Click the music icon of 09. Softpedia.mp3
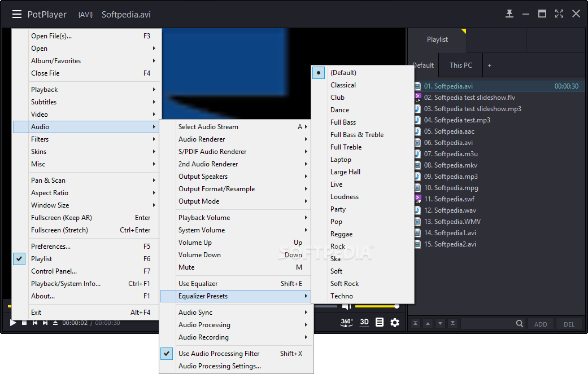The width and height of the screenshot is (588, 374). pyautogui.click(x=417, y=177)
